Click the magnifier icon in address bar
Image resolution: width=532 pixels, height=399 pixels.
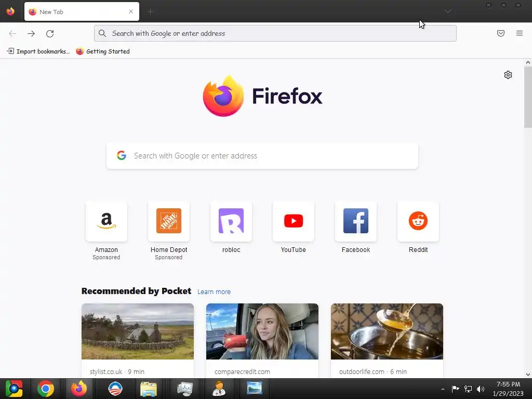pyautogui.click(x=102, y=33)
